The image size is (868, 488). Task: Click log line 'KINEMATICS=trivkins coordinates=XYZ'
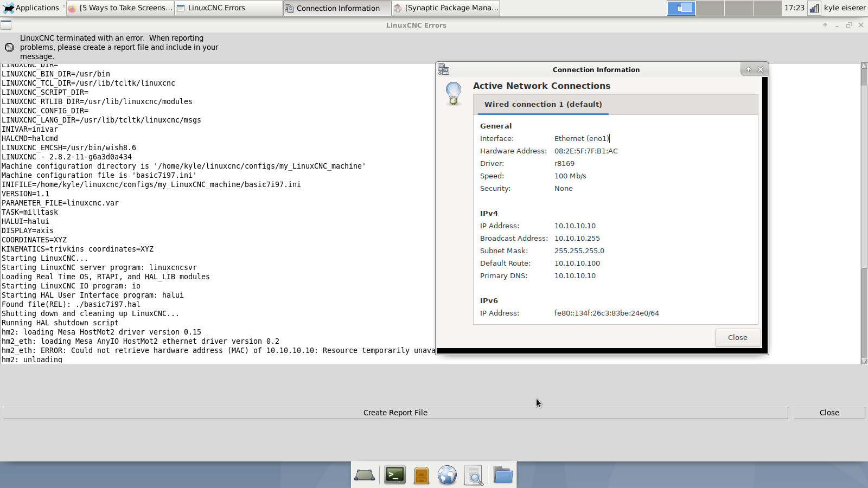(x=78, y=249)
